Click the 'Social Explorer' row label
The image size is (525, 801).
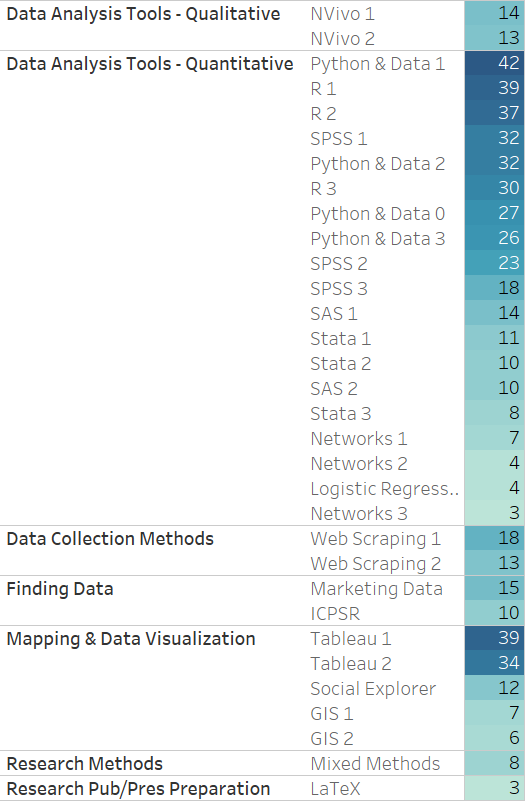[373, 690]
